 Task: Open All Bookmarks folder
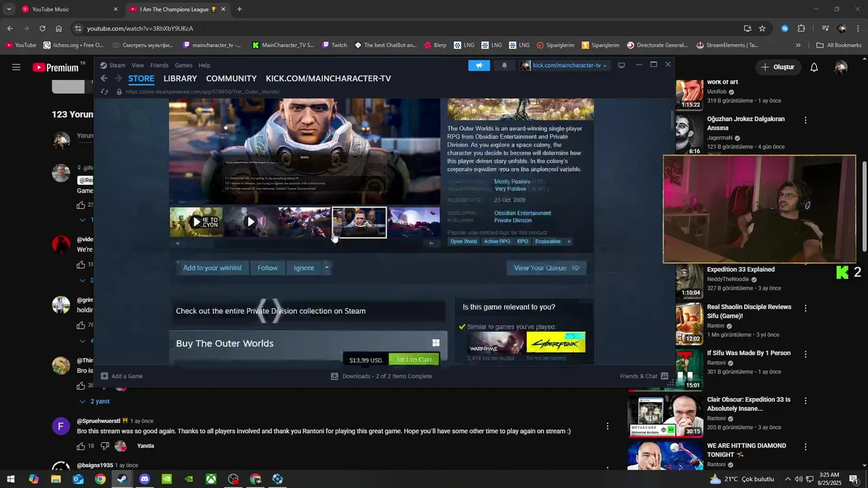pyautogui.click(x=839, y=45)
